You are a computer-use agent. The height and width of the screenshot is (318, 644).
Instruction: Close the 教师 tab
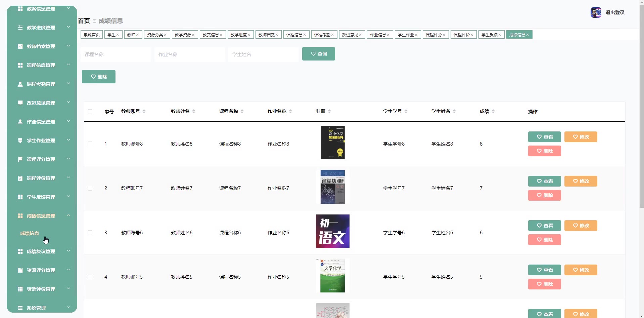137,35
